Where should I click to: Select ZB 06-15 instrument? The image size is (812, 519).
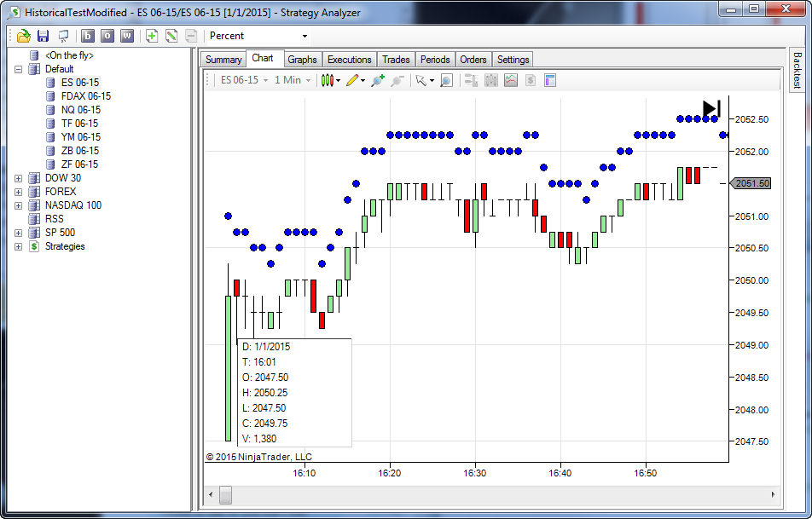[80, 151]
